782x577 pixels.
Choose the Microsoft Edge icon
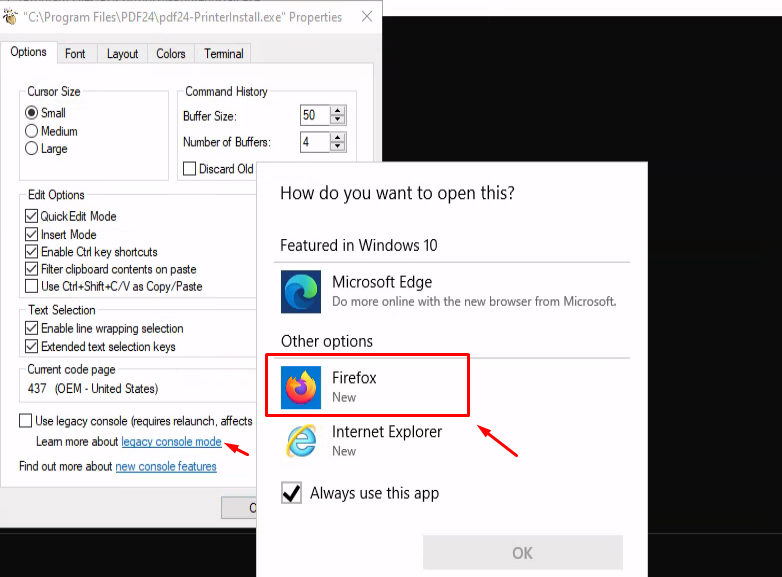(301, 292)
